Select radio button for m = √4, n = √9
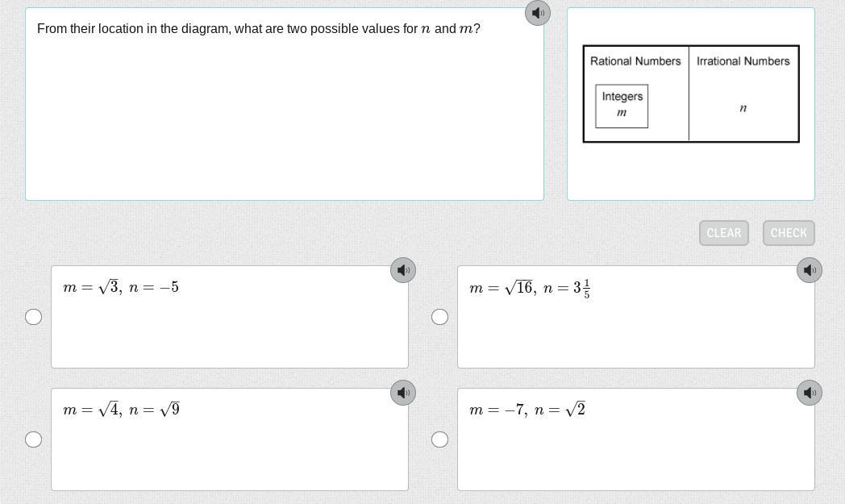The image size is (845, 504). coord(33,439)
